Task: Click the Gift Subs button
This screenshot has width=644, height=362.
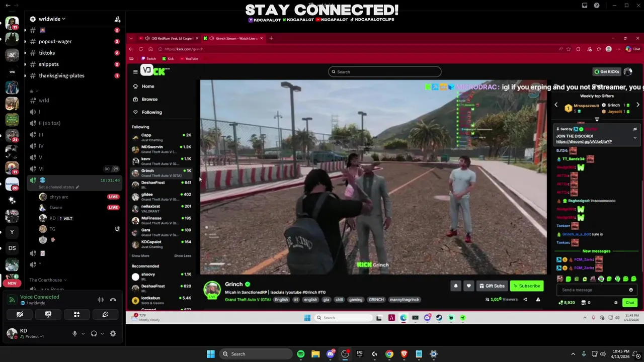Action: 492,286
